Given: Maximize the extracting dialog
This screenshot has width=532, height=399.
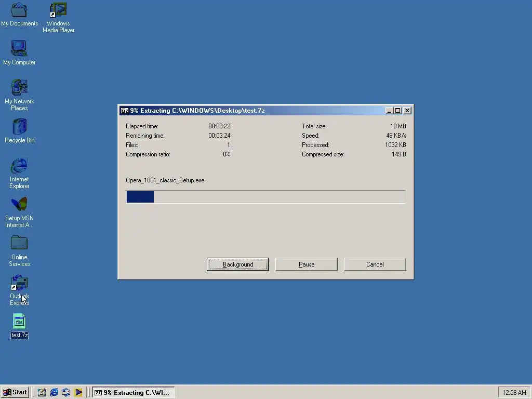Looking at the screenshot, I should (397, 111).
